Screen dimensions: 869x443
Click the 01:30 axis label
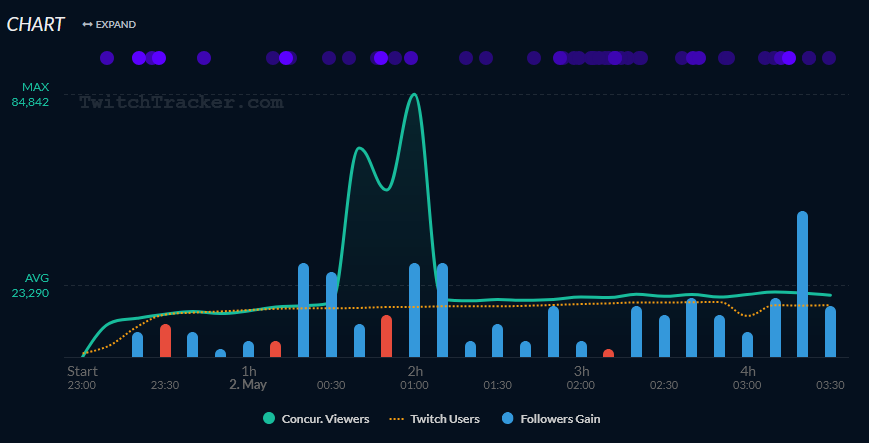coord(498,385)
